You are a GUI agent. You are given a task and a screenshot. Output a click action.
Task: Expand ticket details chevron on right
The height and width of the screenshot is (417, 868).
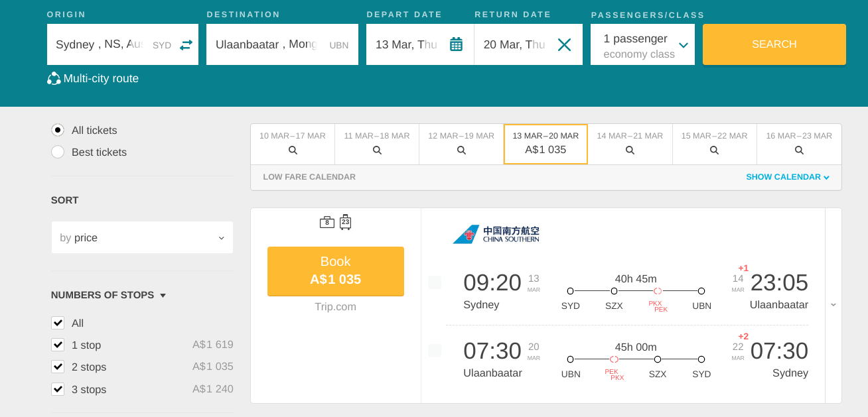click(833, 305)
